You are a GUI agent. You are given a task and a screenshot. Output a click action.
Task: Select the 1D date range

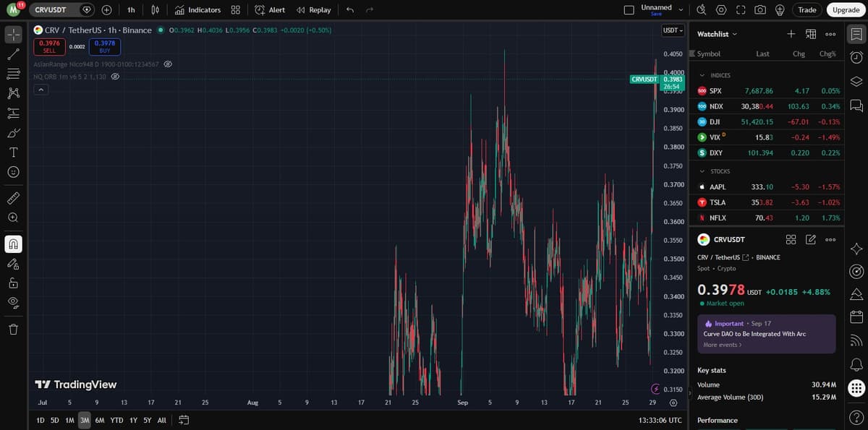[x=41, y=420]
